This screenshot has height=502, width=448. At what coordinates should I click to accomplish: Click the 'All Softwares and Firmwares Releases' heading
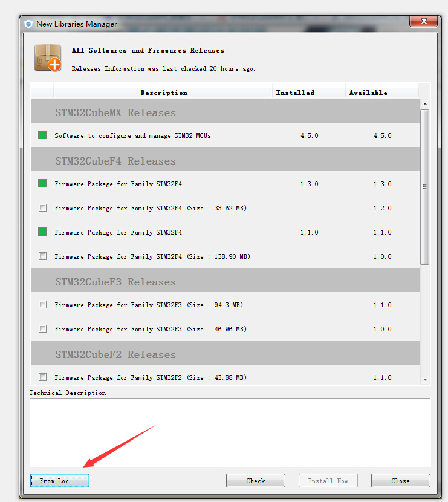[148, 50]
